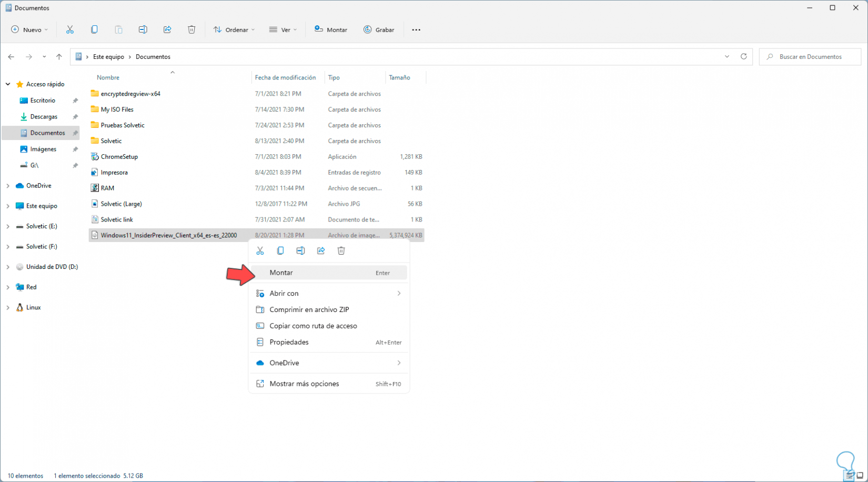The height and width of the screenshot is (482, 868).
Task: Click the Rename icon in the toolbar
Action: coord(143,30)
